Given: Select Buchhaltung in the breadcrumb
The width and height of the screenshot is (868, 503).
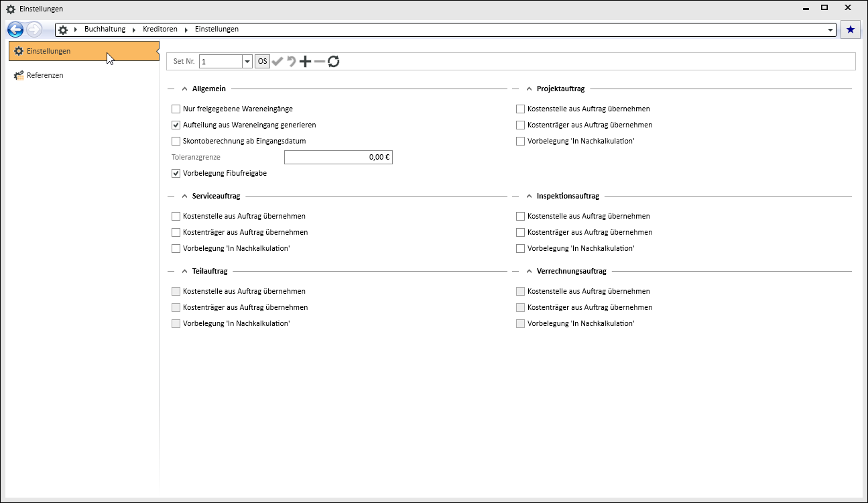Looking at the screenshot, I should 105,30.
